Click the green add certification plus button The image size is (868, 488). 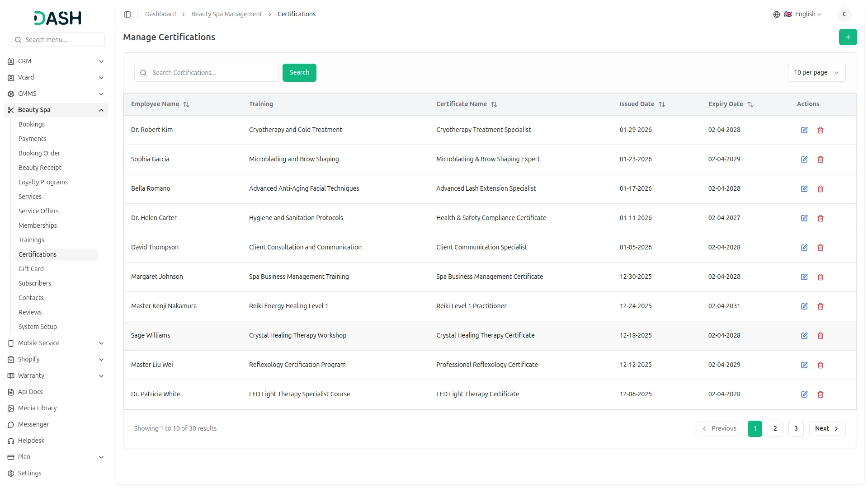tap(848, 37)
